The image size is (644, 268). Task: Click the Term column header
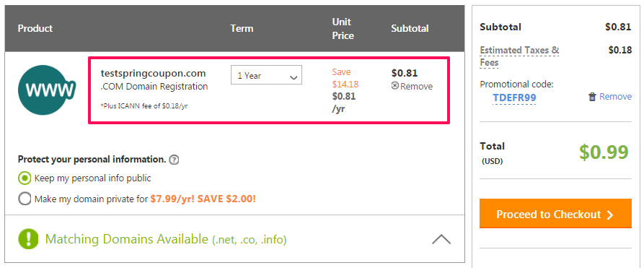[x=242, y=28]
